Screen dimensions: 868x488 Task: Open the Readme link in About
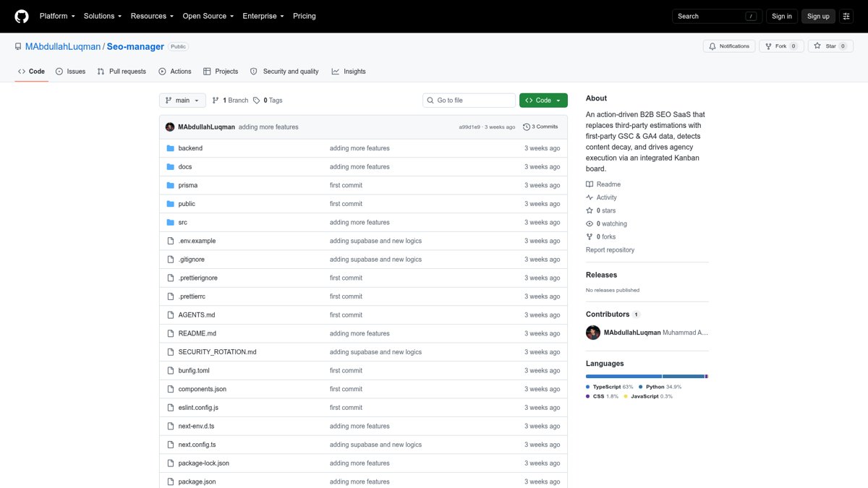point(603,184)
